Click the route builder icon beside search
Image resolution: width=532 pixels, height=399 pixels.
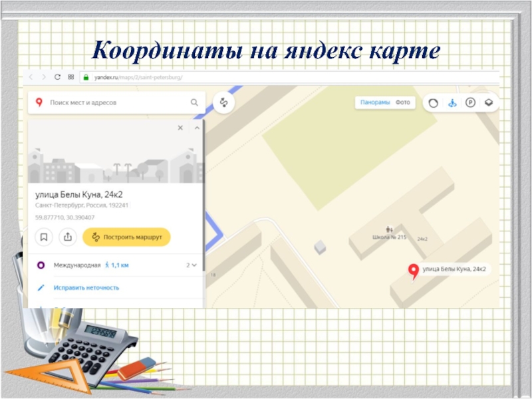tap(224, 102)
